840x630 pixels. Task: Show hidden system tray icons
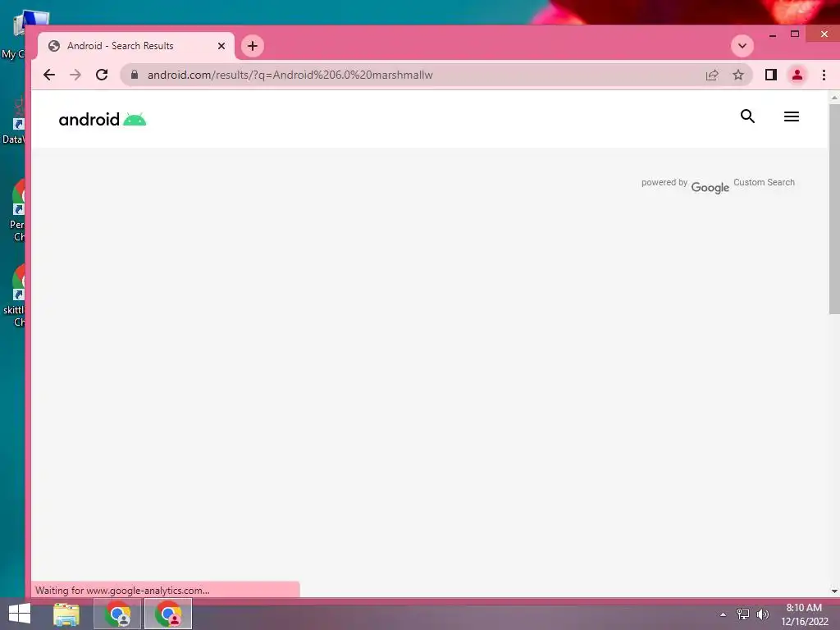[724, 614]
